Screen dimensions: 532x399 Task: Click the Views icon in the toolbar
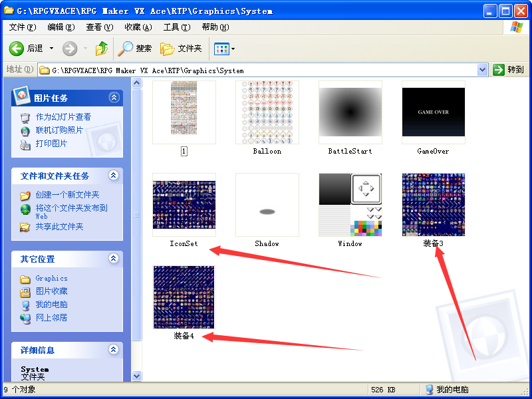click(x=221, y=49)
